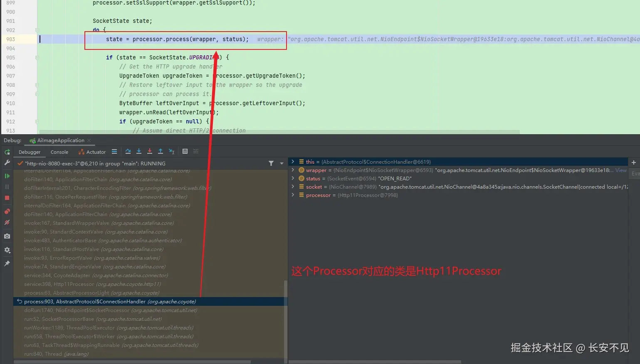Resume program with the green play icon
The width and height of the screenshot is (640, 364).
(7, 176)
